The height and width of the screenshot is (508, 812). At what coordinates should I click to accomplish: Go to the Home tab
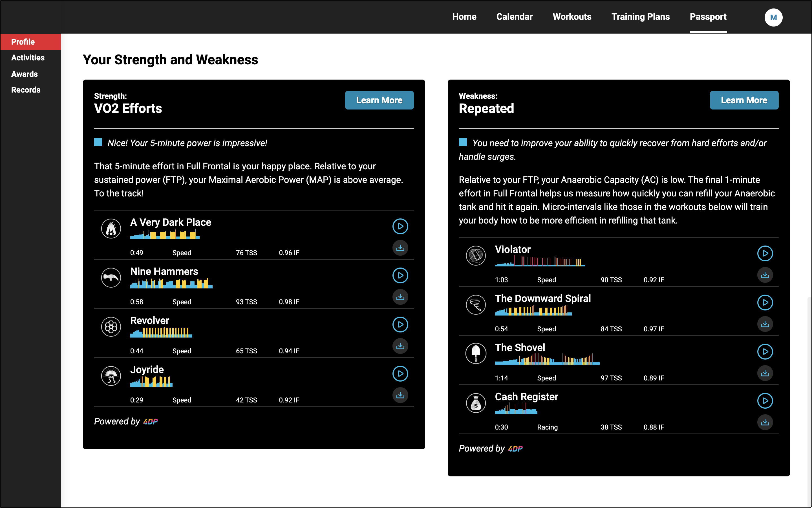tap(464, 17)
